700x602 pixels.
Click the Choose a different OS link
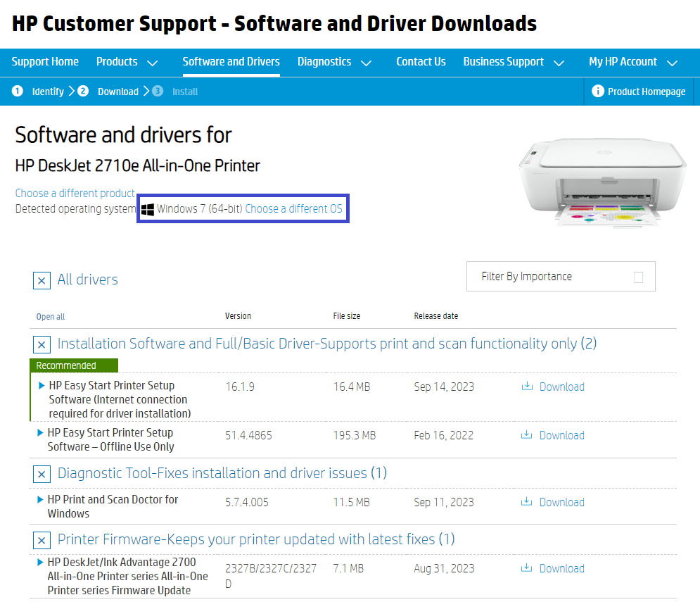pyautogui.click(x=294, y=209)
